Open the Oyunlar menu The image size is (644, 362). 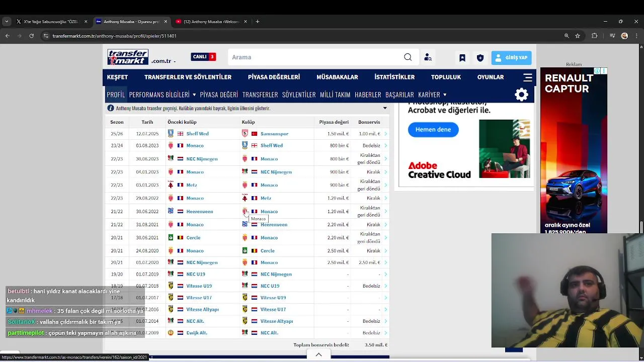pos(491,77)
